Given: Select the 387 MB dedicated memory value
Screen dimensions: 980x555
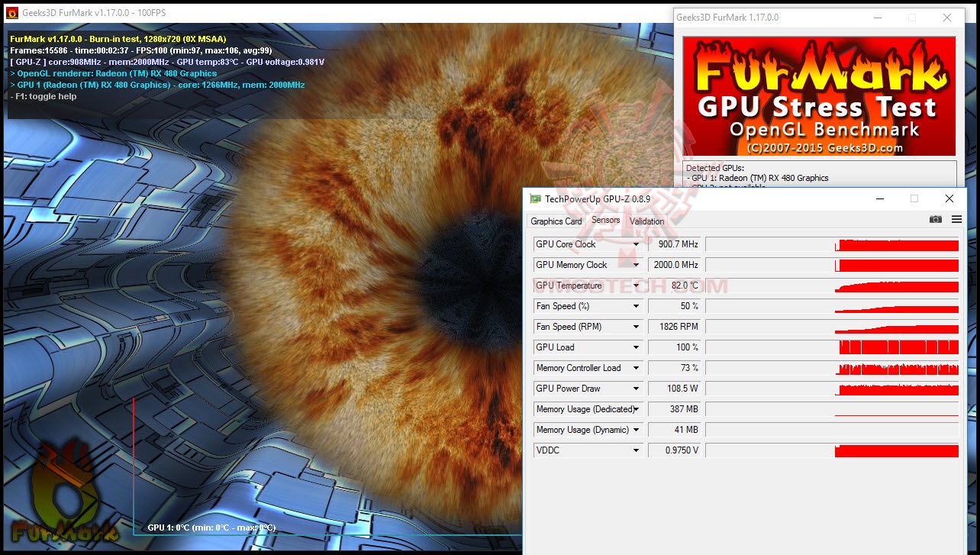Looking at the screenshot, I should pyautogui.click(x=675, y=409).
